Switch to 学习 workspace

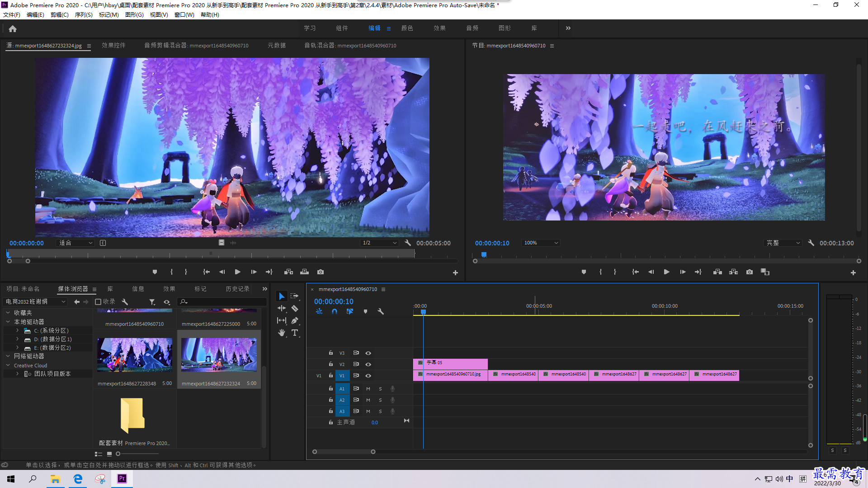click(310, 28)
